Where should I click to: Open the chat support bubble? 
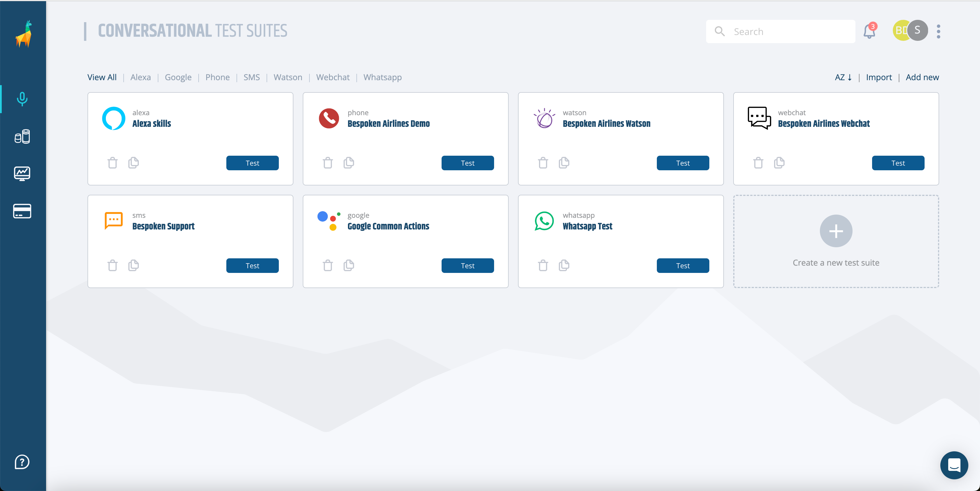(954, 465)
